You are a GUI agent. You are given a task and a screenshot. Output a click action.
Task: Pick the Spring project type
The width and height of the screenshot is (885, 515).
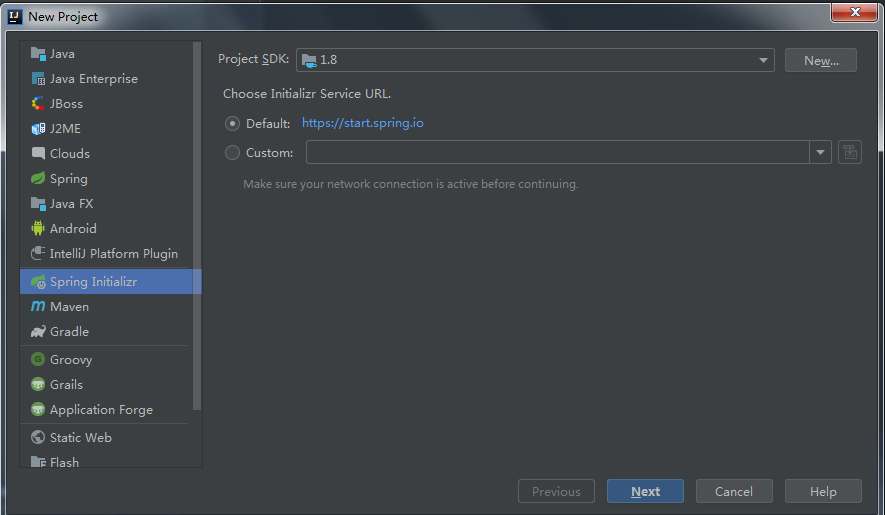(x=106, y=178)
